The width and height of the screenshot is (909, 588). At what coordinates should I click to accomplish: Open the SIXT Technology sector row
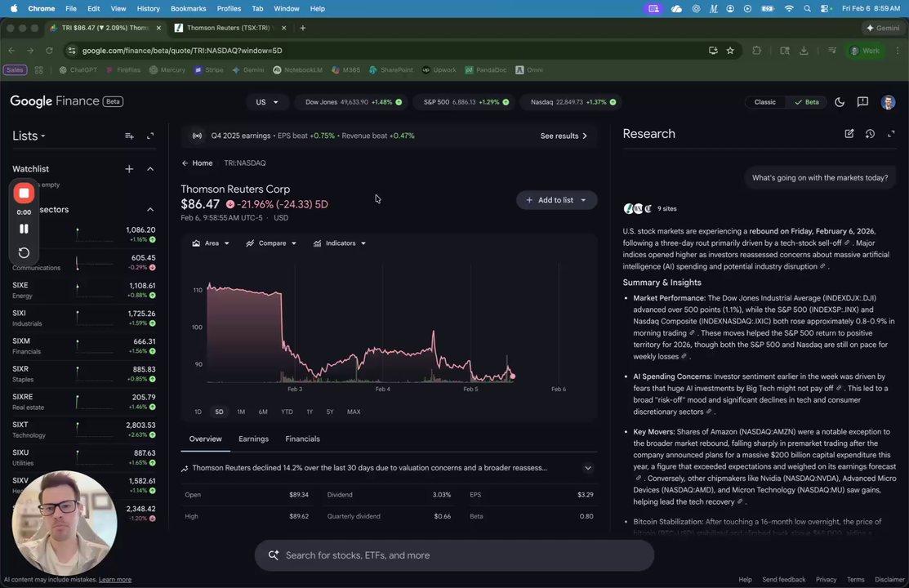[x=83, y=430]
